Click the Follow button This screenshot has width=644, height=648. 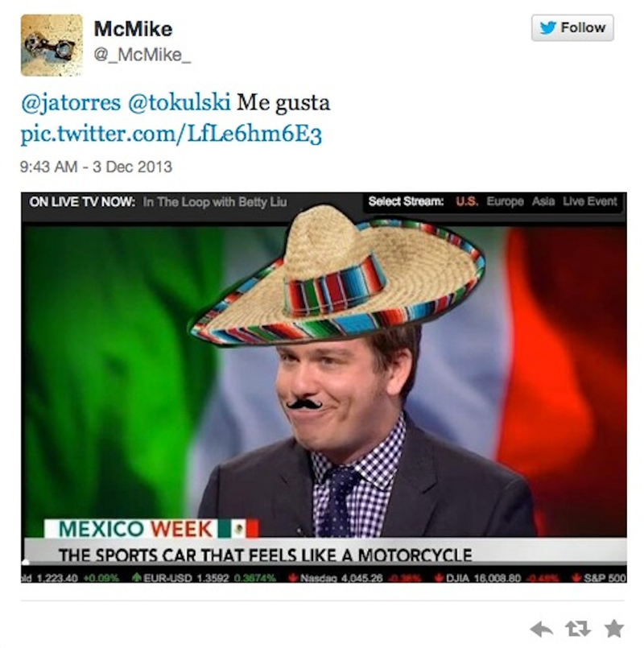(572, 27)
